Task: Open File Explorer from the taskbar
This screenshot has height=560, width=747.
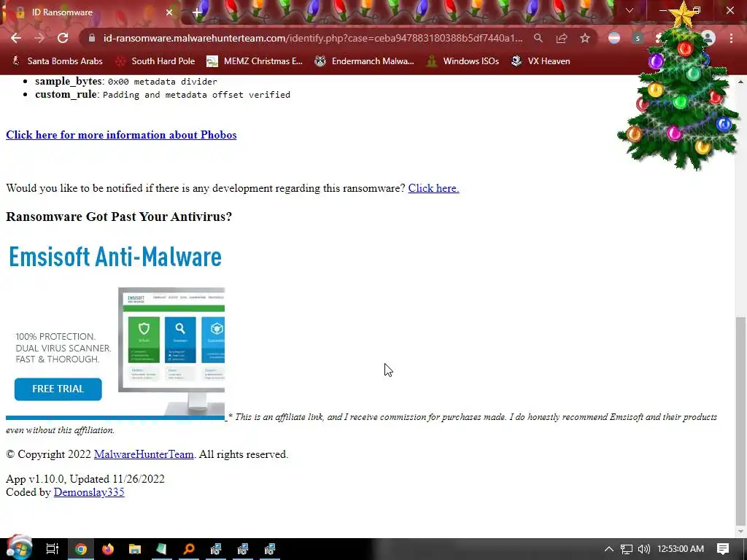Action: coord(135,549)
